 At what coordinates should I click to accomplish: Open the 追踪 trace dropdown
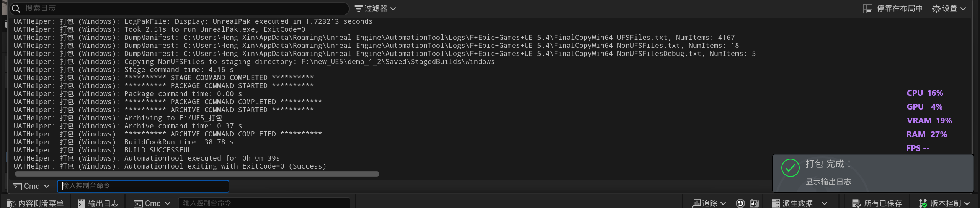pyautogui.click(x=709, y=203)
